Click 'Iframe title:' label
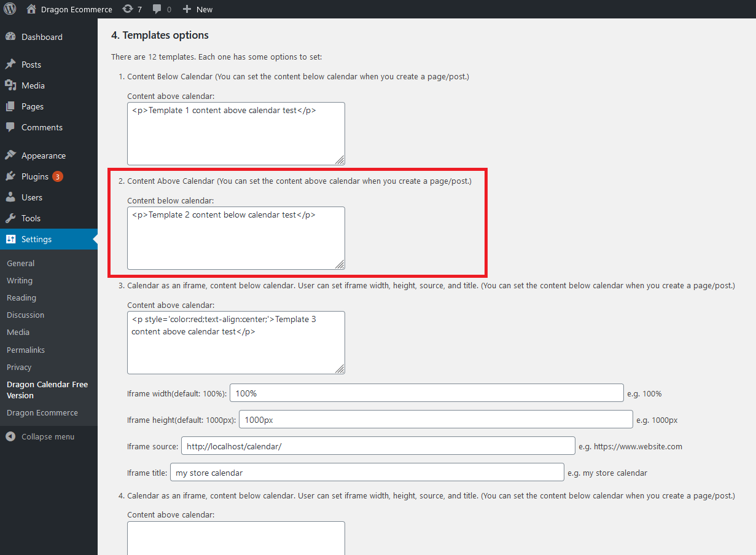The image size is (756, 555). (147, 473)
